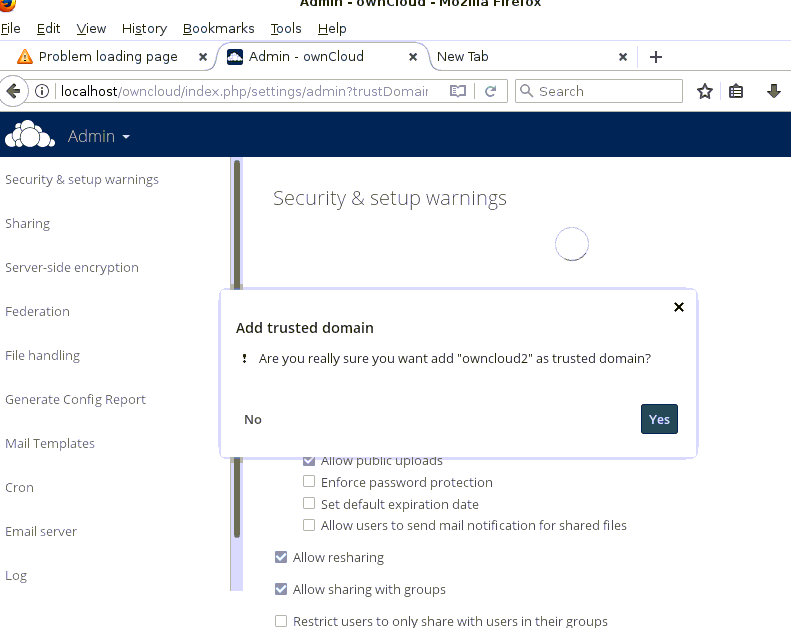Viewport: 791px width, 628px height.
Task: Reload the current page
Action: click(490, 91)
